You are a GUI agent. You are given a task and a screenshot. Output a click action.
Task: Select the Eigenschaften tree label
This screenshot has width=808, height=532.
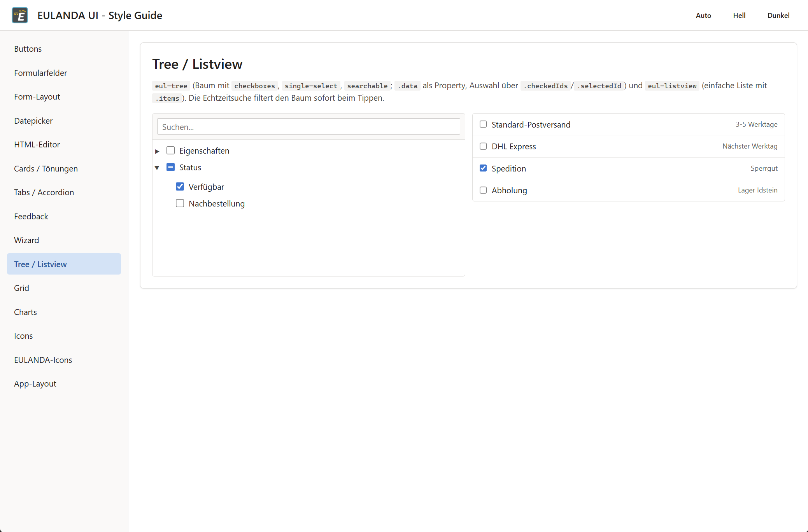click(x=204, y=151)
